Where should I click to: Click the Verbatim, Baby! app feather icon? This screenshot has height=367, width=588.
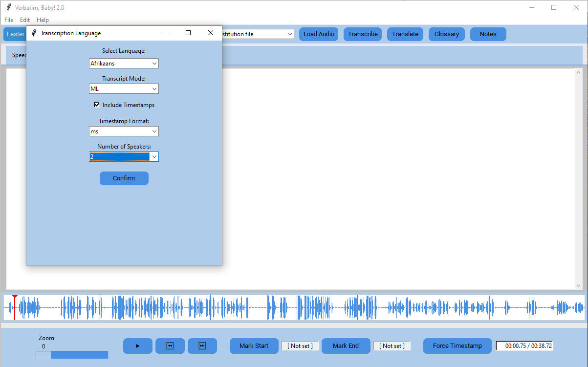[8, 8]
